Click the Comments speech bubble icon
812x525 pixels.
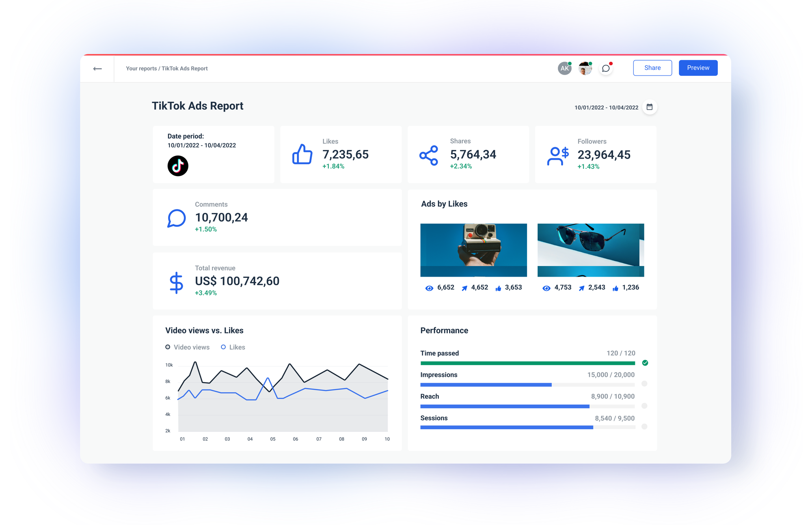[176, 218]
